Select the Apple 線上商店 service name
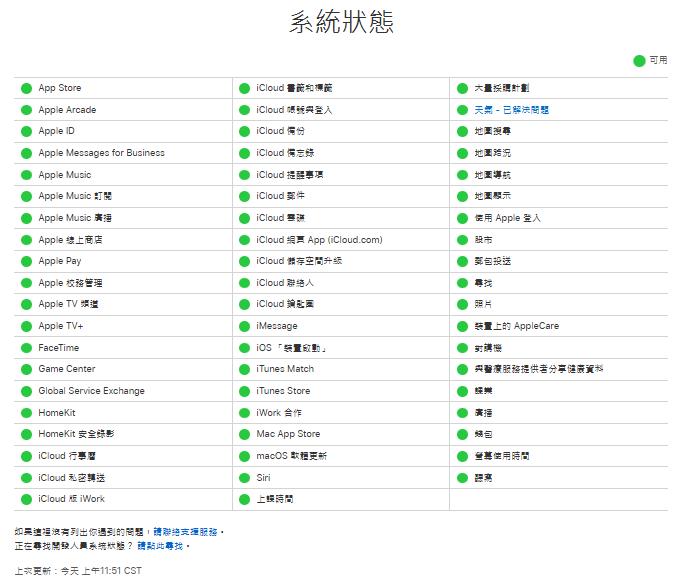Screen dimensions: 684x585 pos(70,239)
